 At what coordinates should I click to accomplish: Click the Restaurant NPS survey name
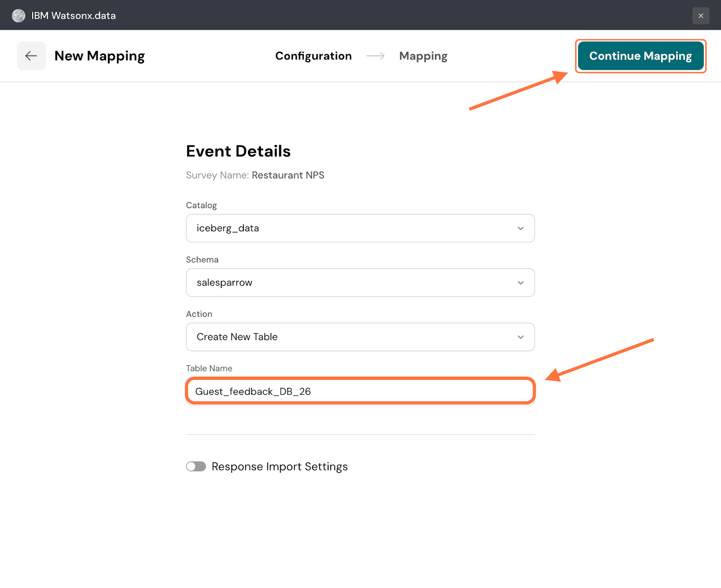(x=288, y=175)
